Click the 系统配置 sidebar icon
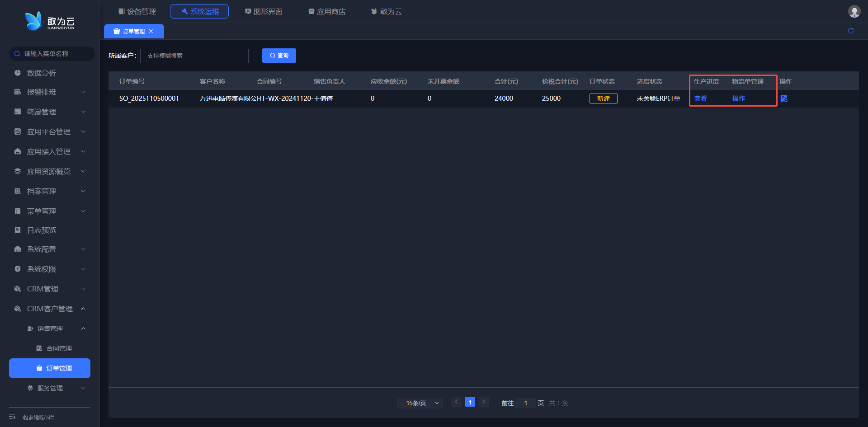Screen dimensions: 868x427 (x=18, y=249)
